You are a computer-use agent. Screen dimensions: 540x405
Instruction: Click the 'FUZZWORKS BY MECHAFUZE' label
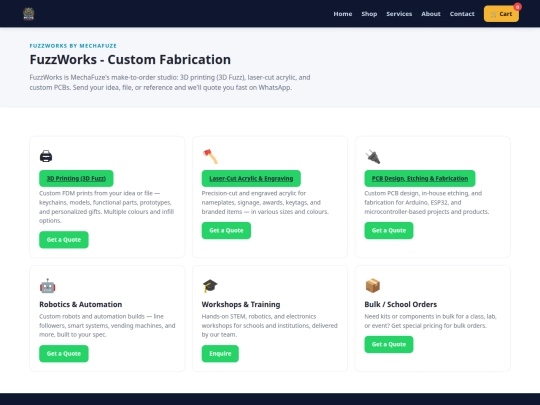point(73,46)
